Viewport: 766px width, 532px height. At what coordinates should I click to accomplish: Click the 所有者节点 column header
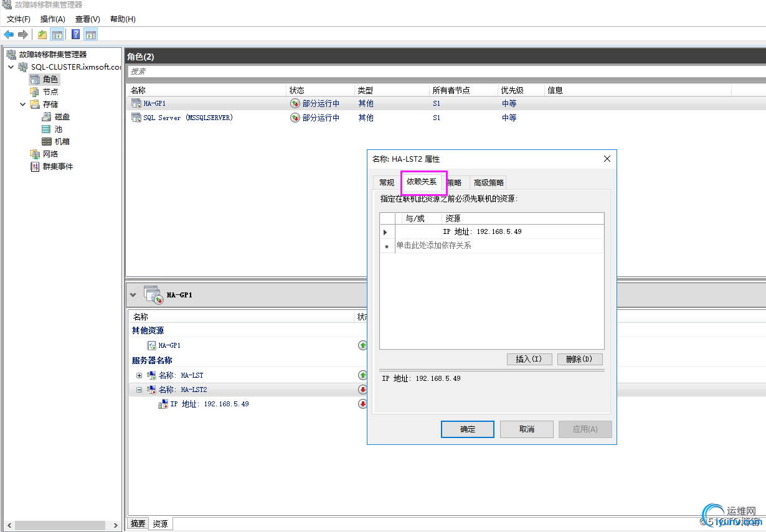[x=464, y=90]
